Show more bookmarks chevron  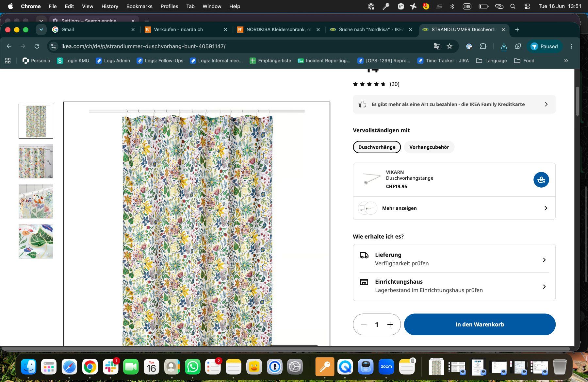tap(566, 60)
